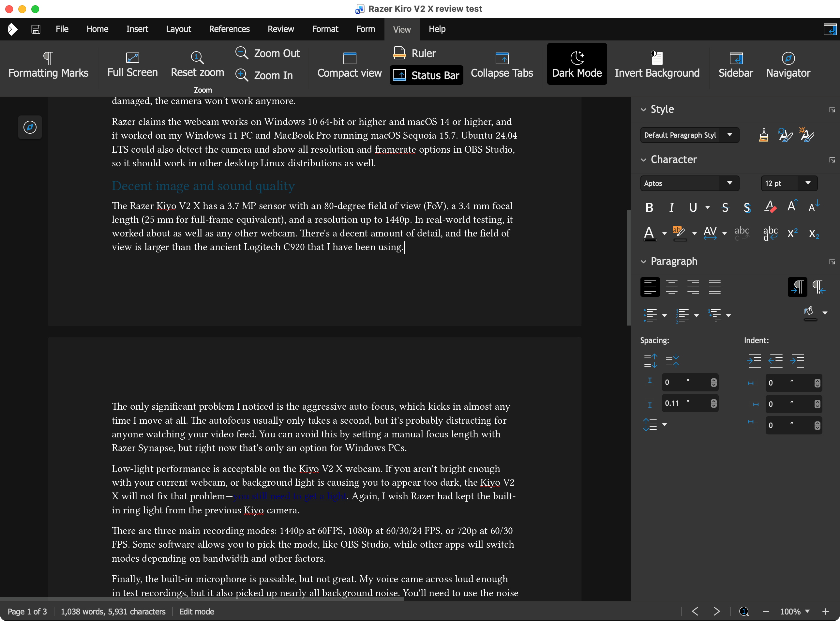Toggle Dark Mode off
Screen dimensions: 840x621
pyautogui.click(x=576, y=64)
